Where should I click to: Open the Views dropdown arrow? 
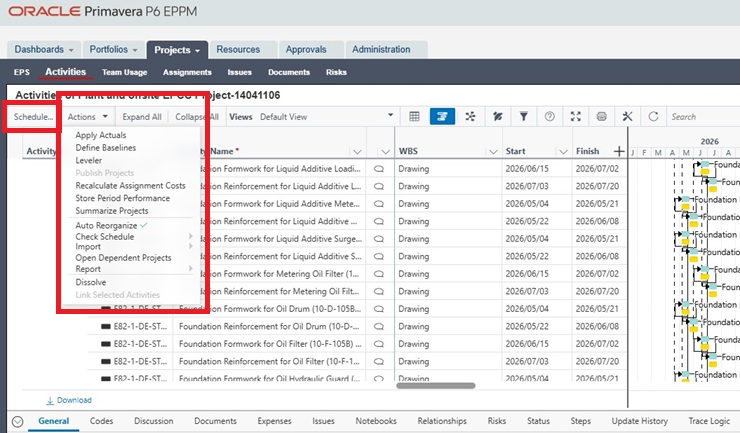tap(390, 115)
